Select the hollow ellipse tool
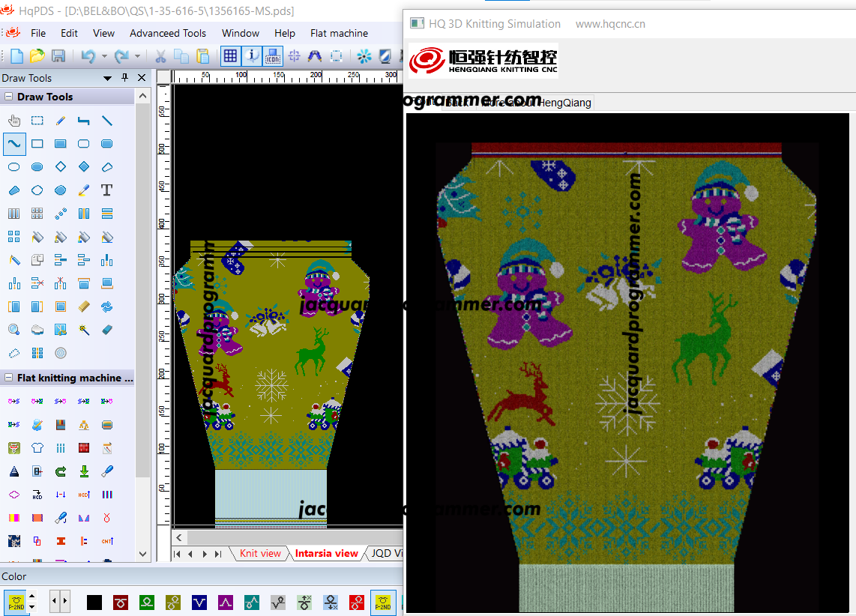Screen dimensions: 856x616 coord(14,167)
